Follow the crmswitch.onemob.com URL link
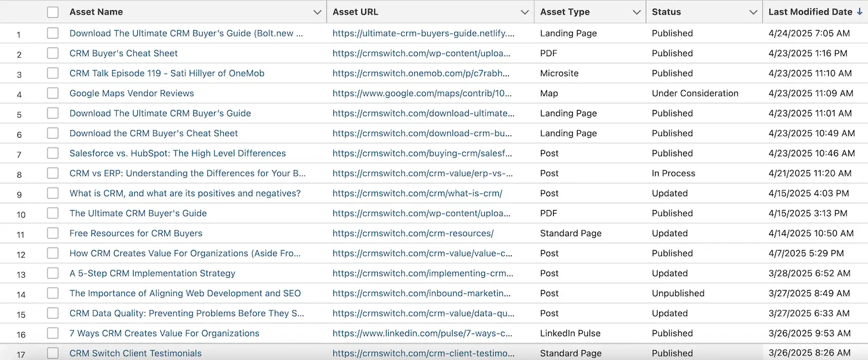This screenshot has width=868, height=360. (x=421, y=74)
